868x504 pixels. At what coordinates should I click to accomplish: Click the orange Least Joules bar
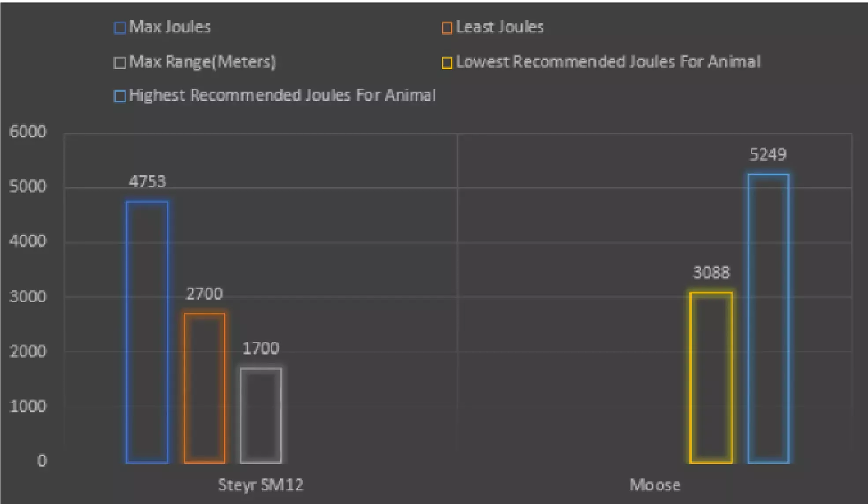tap(204, 388)
